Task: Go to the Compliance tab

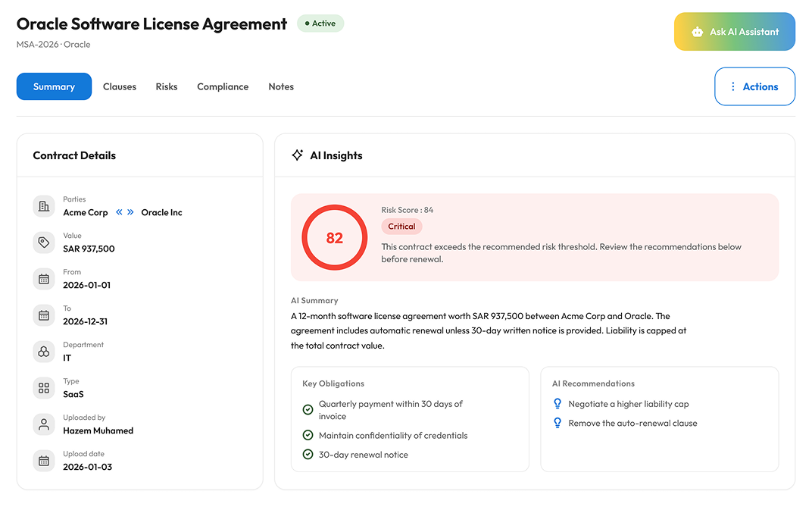Action: 223,86
